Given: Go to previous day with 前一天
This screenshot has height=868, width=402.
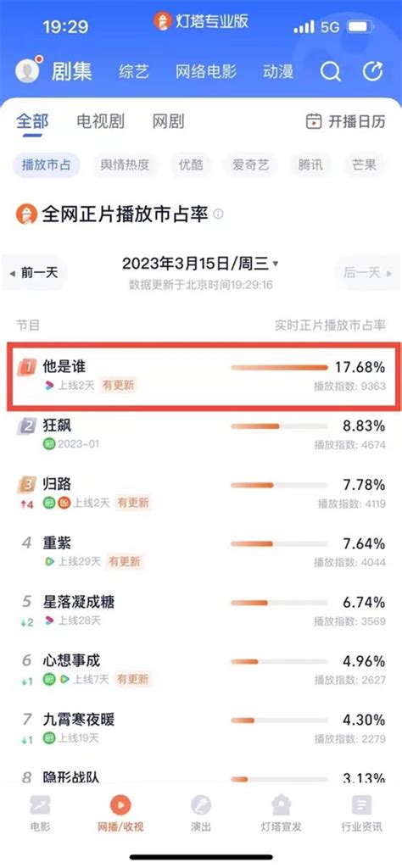Looking at the screenshot, I should tap(35, 272).
